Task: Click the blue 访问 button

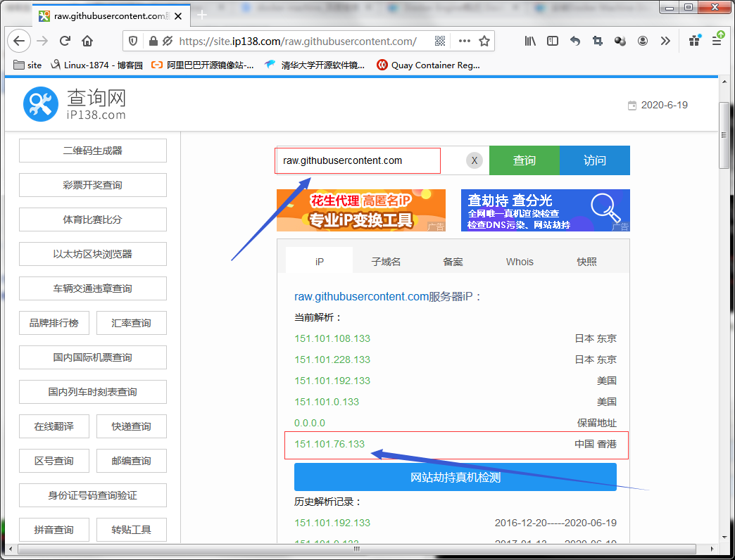Action: point(594,160)
